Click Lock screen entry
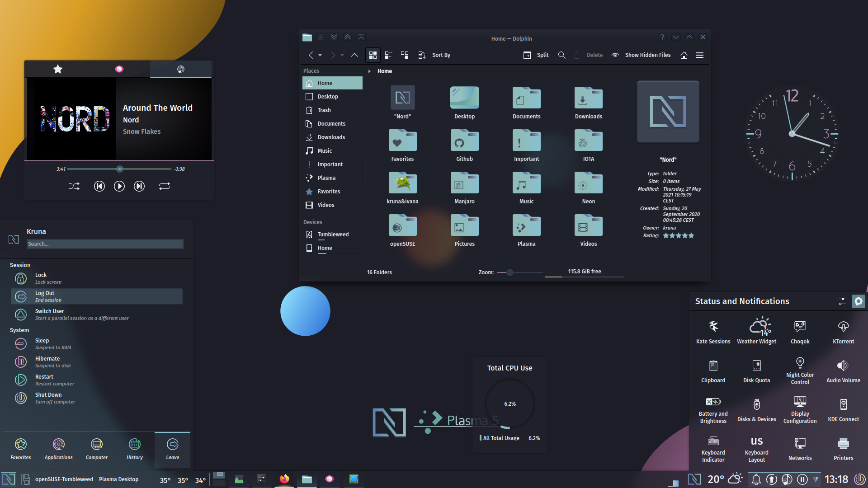868x488 pixels. tap(97, 278)
